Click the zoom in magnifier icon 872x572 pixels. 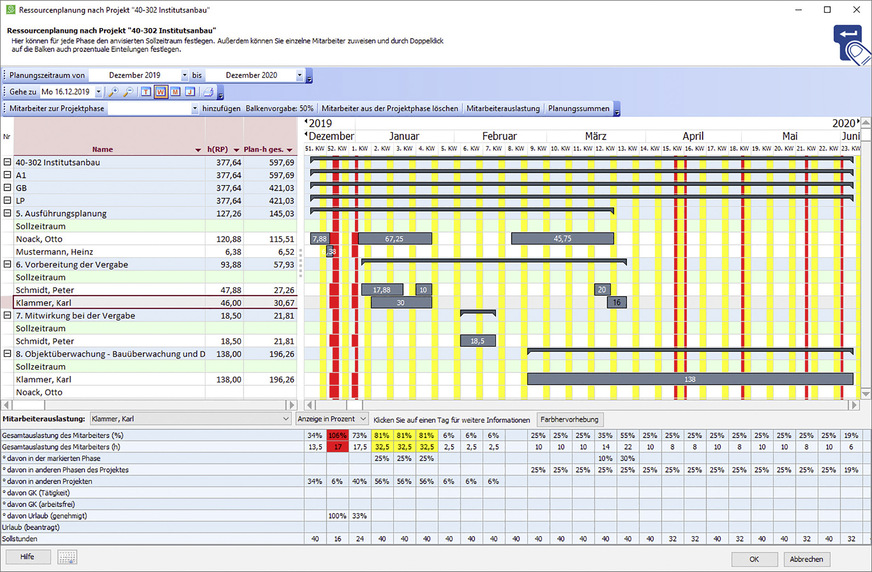click(113, 92)
